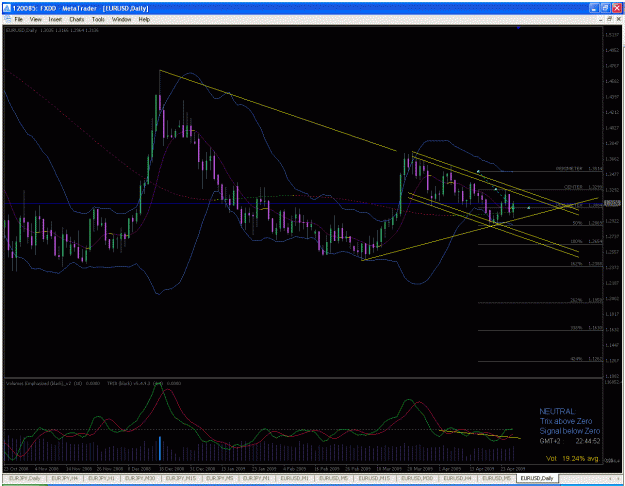
Task: Switch to the EURJPY,H1 chart tab
Action: pos(101,478)
